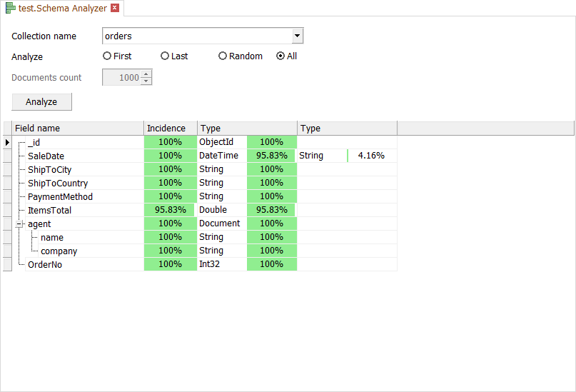Image resolution: width=576 pixels, height=392 pixels.
Task: Sort by the Field name column header
Action: pos(77,129)
